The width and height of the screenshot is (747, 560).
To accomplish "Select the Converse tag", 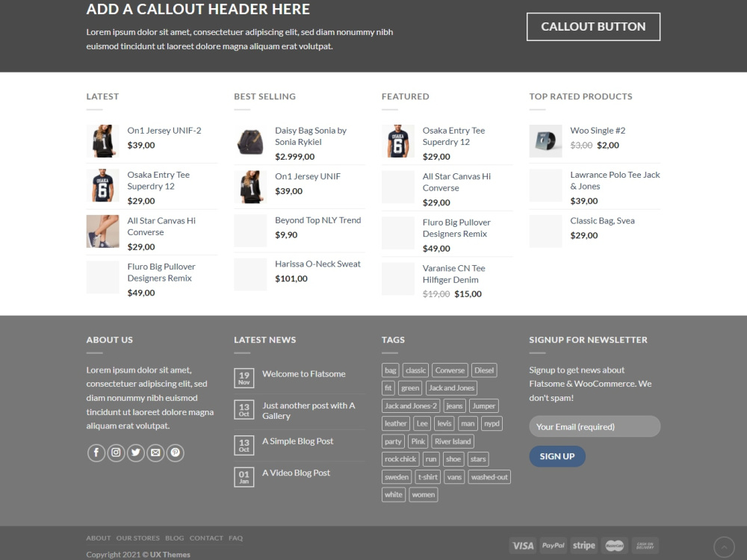I will tap(450, 370).
